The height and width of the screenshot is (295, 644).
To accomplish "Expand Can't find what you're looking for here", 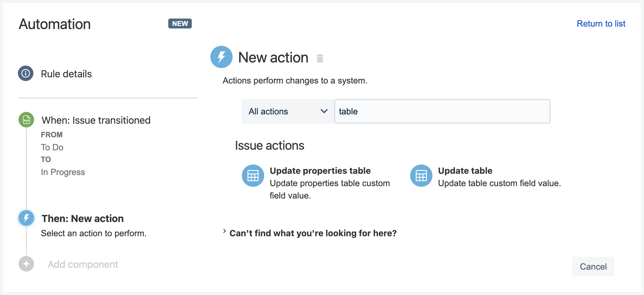I will 313,233.
